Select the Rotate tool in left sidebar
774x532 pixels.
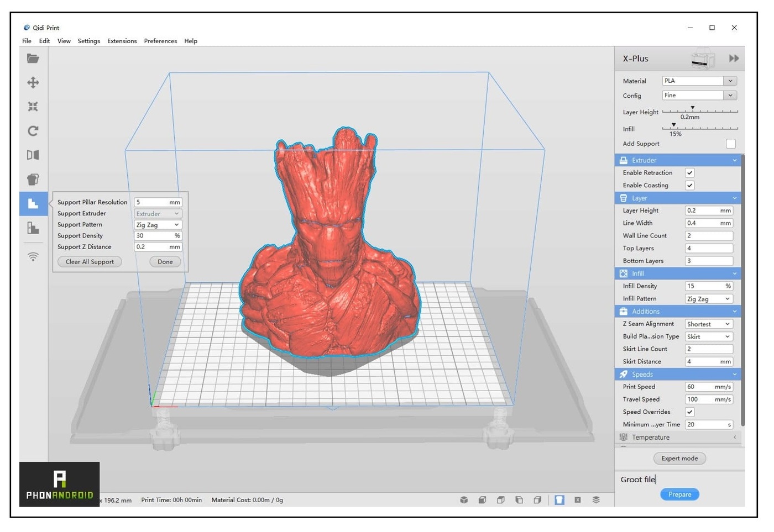(x=33, y=131)
